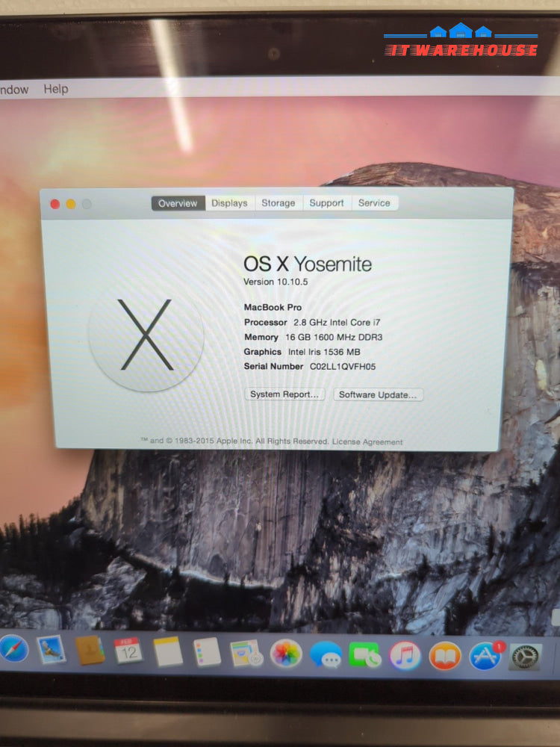Click the Software Update button
Image resolution: width=560 pixels, height=747 pixels.
pos(378,394)
